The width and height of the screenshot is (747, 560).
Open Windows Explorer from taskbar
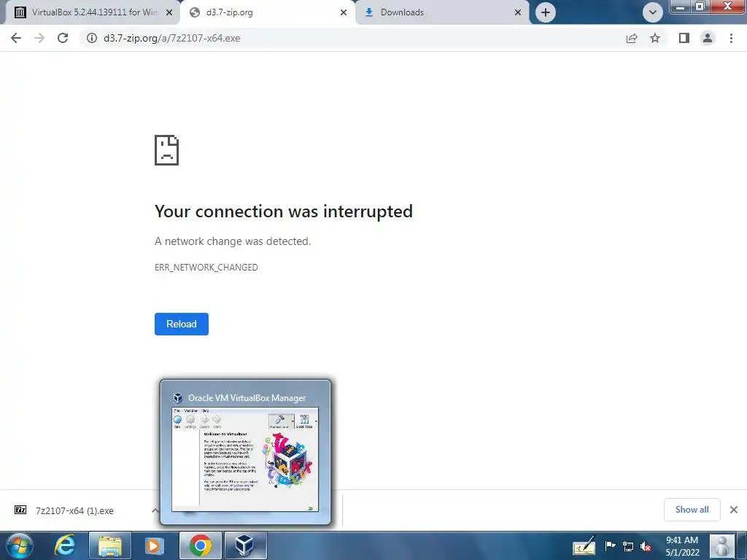coord(110,545)
